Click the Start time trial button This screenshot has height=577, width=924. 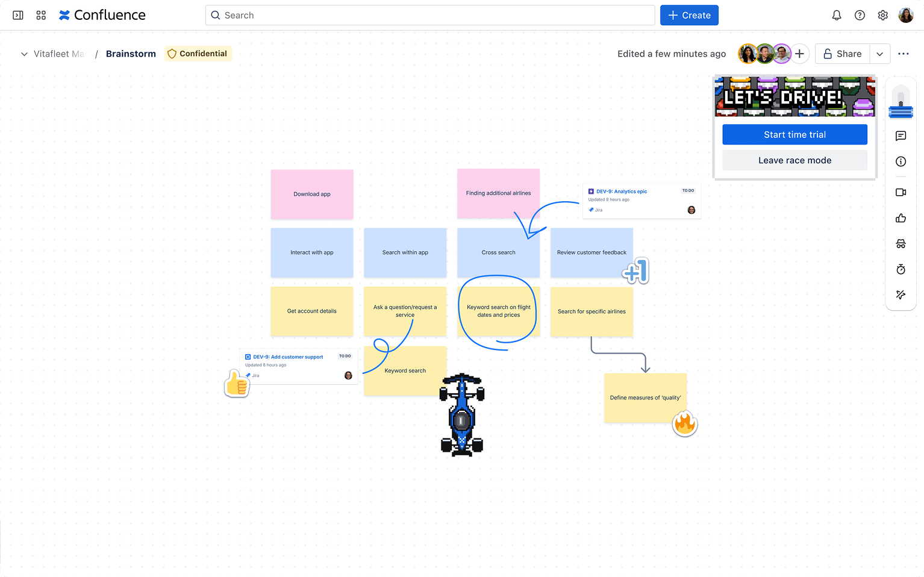[794, 134]
